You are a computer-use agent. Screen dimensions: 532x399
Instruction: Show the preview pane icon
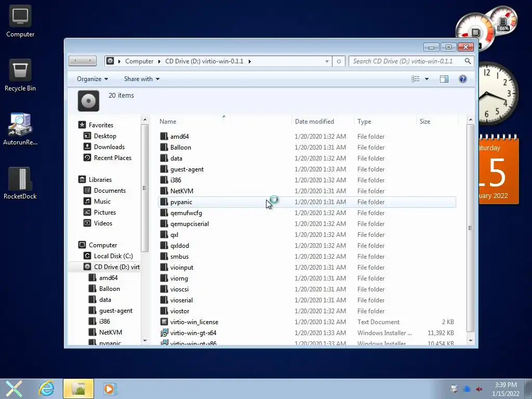[x=444, y=79]
